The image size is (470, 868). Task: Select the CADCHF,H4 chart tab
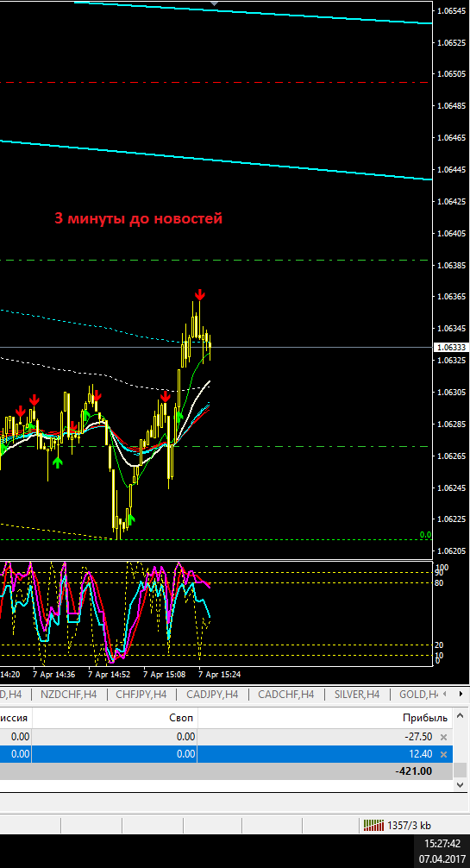pos(285,695)
